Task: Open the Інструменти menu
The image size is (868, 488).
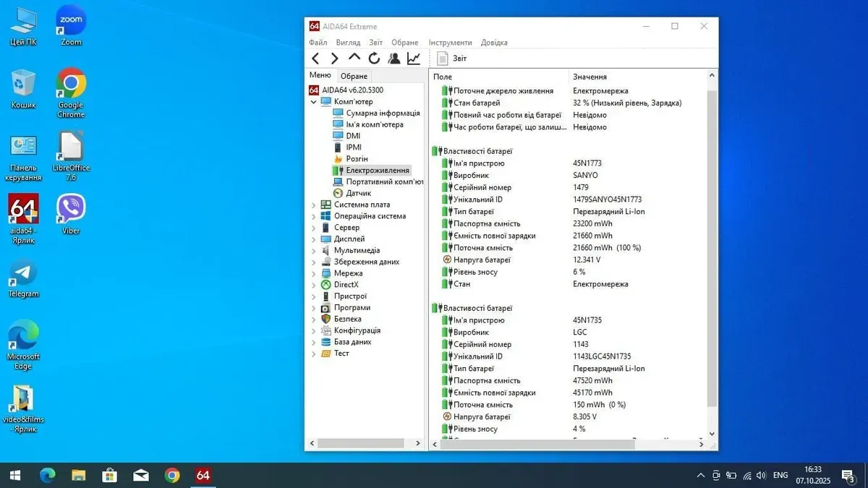Action: (x=450, y=43)
